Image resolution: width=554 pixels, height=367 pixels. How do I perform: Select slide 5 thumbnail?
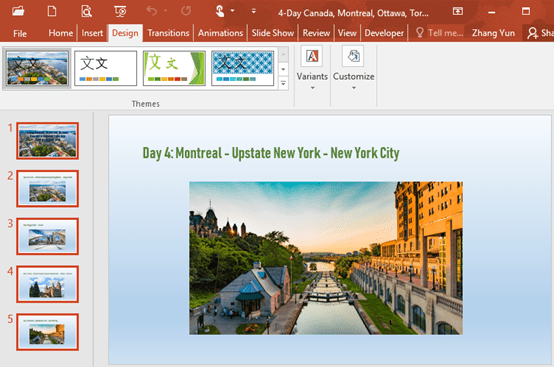[47, 332]
